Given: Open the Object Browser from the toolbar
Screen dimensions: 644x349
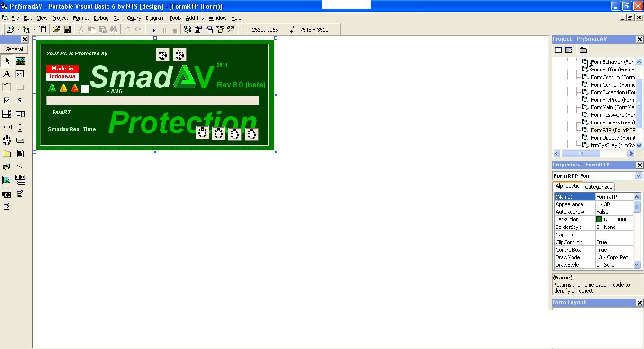Looking at the screenshot, I should click(x=220, y=29).
